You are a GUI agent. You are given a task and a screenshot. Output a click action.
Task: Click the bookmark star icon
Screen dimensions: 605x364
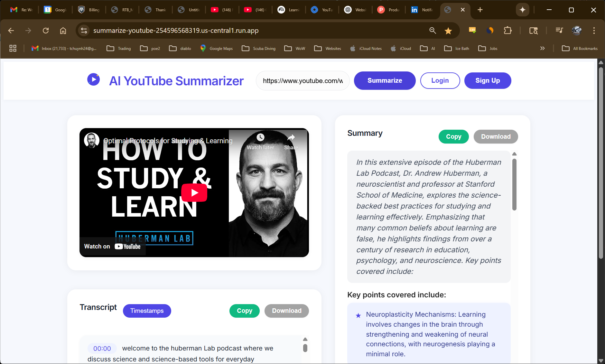click(x=448, y=31)
